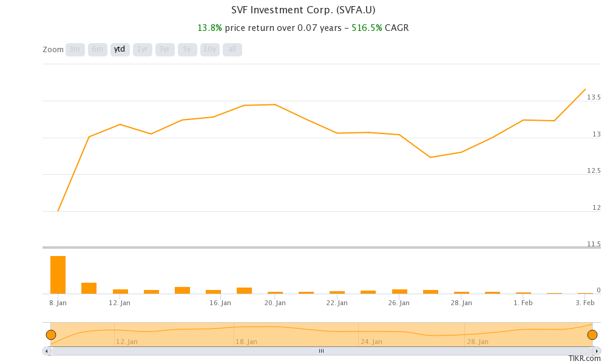
Task: Select the 1yr zoom range button
Action: coord(143,50)
